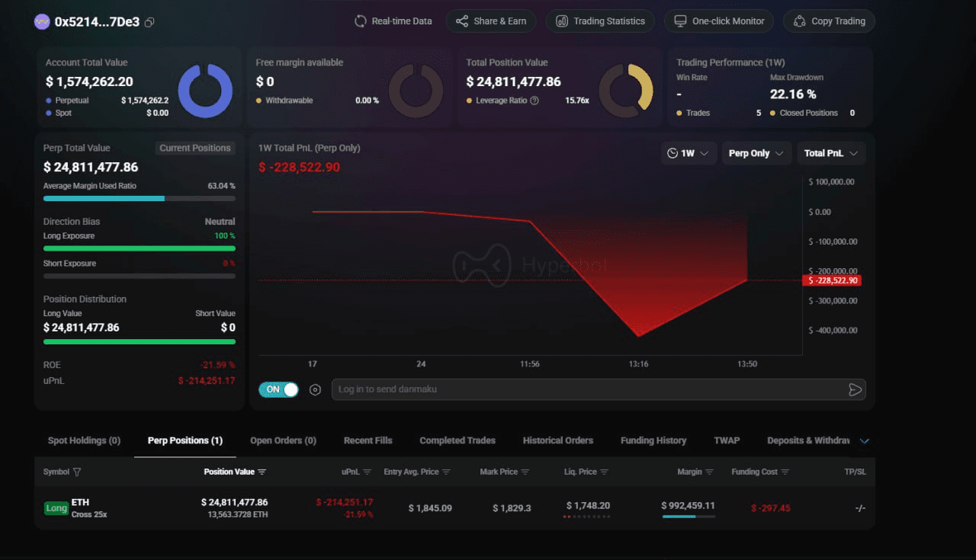Click the send danmaku arrow icon
976x560 pixels.
(855, 390)
